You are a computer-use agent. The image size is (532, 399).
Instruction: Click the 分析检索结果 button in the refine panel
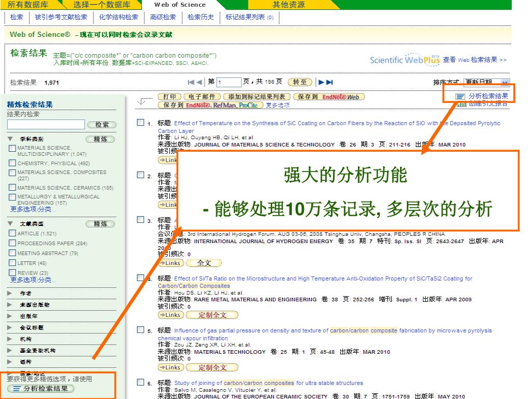coord(41,389)
